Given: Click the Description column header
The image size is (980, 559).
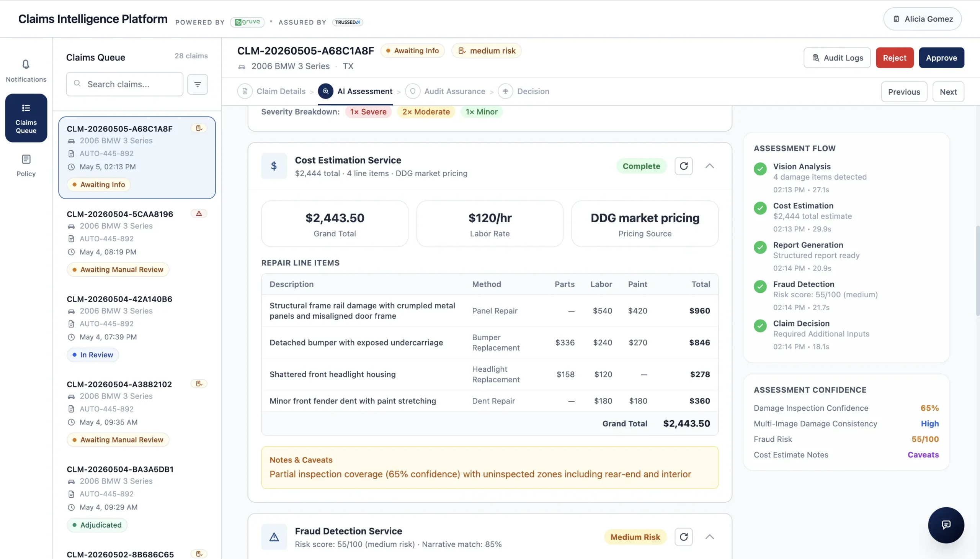Looking at the screenshot, I should click(x=291, y=284).
